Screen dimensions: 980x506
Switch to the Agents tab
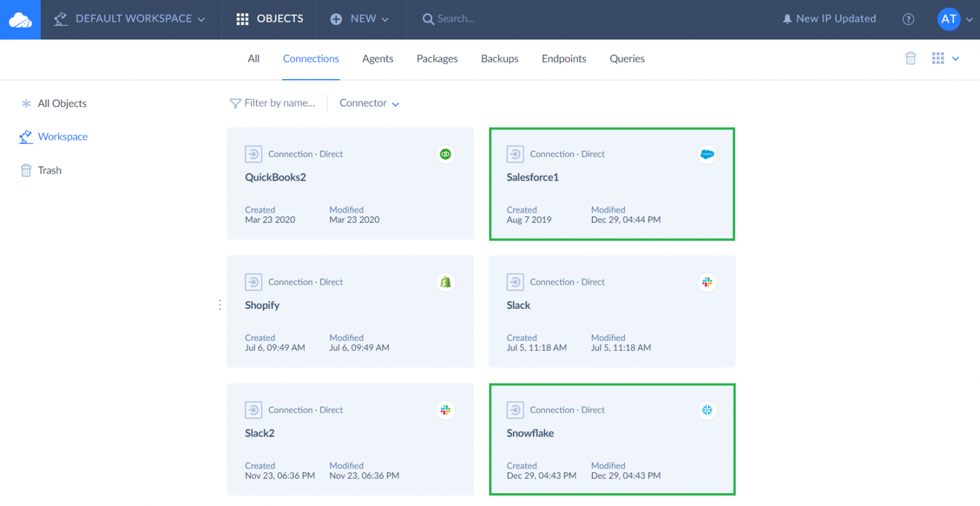[x=378, y=59]
